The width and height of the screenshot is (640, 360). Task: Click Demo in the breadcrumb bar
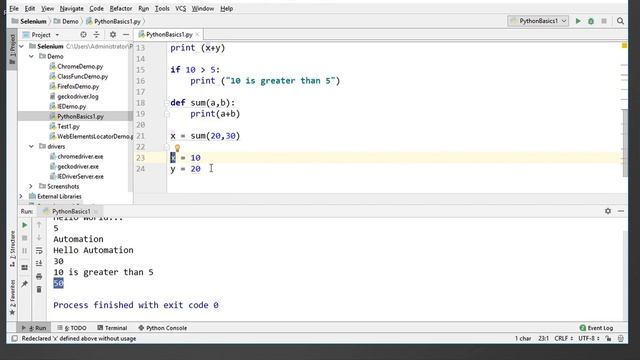click(66, 21)
